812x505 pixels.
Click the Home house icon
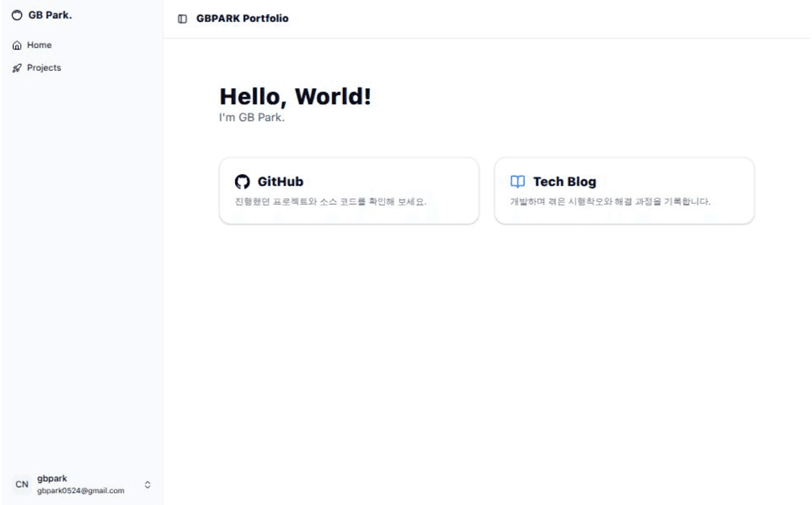tap(17, 45)
